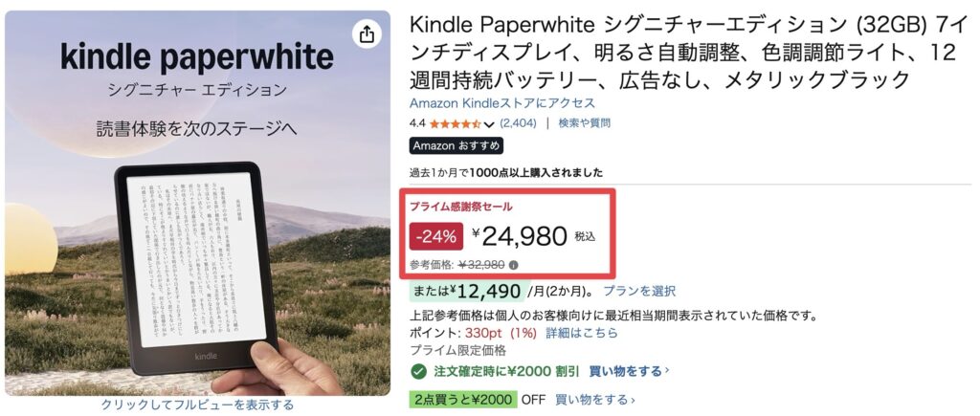Open the 2,404 reviews count link
980x416 pixels.
coord(518,123)
